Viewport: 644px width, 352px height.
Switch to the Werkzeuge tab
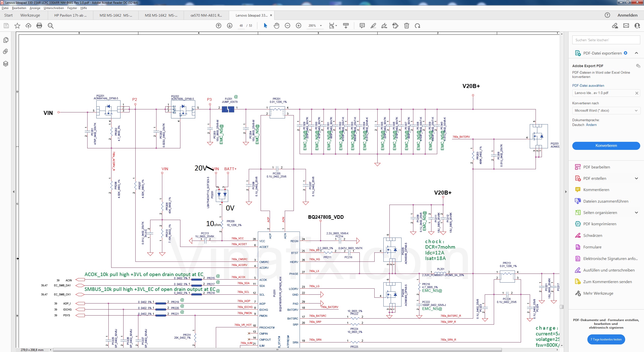click(x=30, y=15)
